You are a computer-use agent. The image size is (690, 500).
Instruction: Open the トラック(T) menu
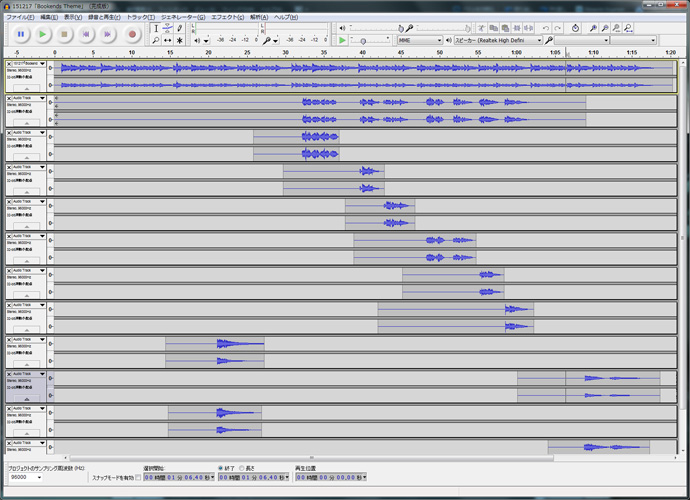141,17
